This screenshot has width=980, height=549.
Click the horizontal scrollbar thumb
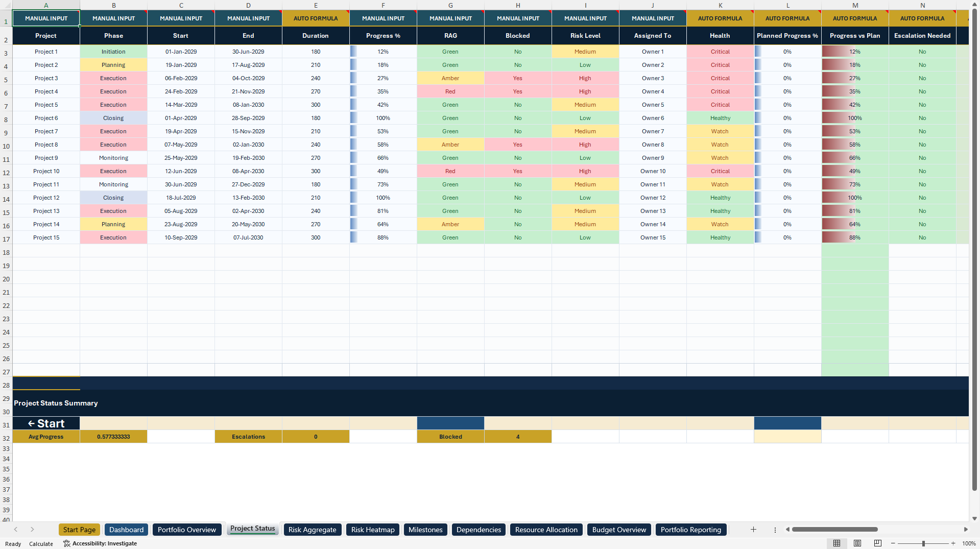(834, 530)
